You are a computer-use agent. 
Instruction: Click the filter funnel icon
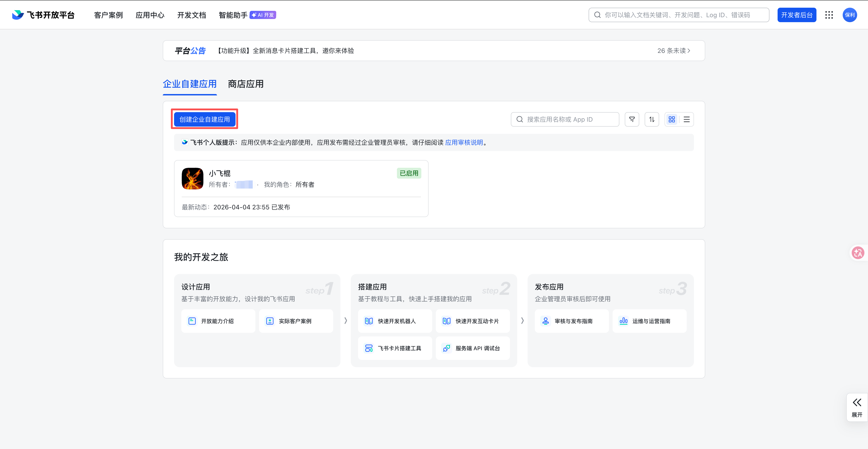point(632,119)
